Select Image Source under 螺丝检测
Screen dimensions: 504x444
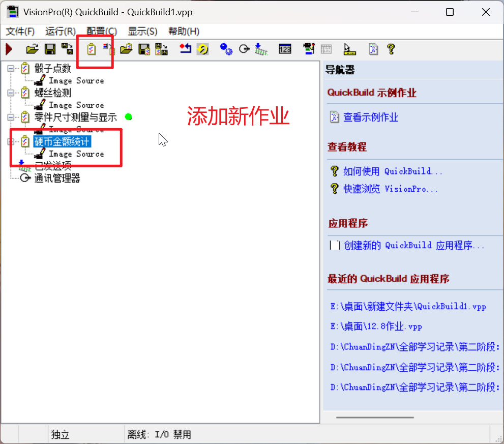coord(76,105)
